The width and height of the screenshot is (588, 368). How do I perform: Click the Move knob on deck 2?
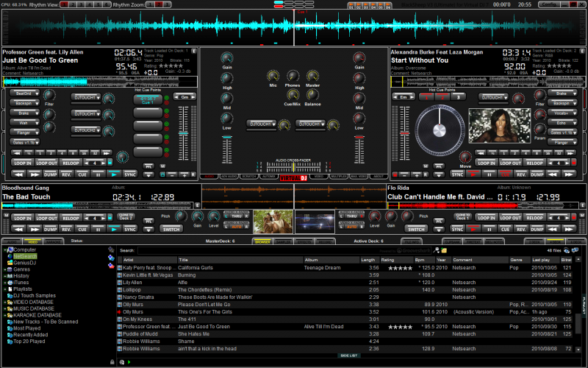(465, 157)
